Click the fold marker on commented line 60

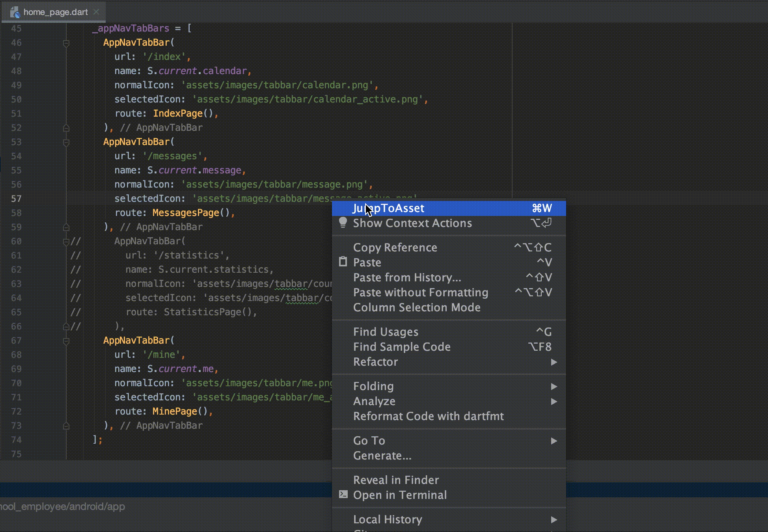coord(66,242)
